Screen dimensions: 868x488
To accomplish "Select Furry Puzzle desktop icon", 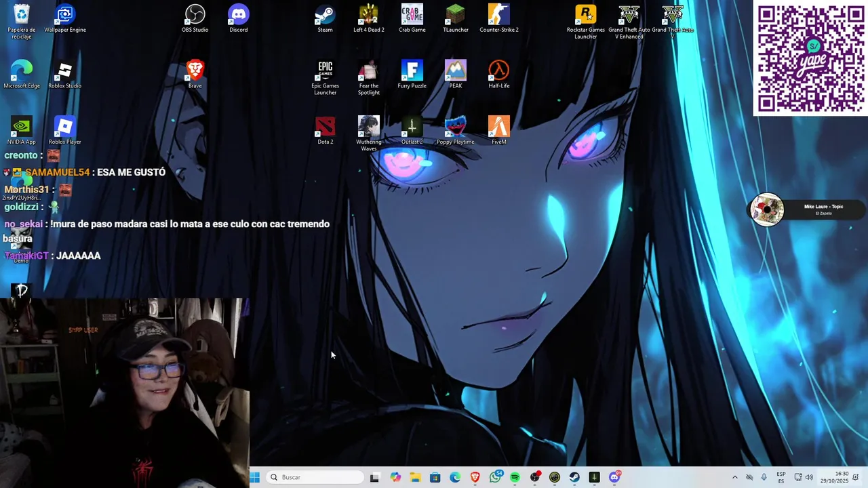I will point(412,74).
